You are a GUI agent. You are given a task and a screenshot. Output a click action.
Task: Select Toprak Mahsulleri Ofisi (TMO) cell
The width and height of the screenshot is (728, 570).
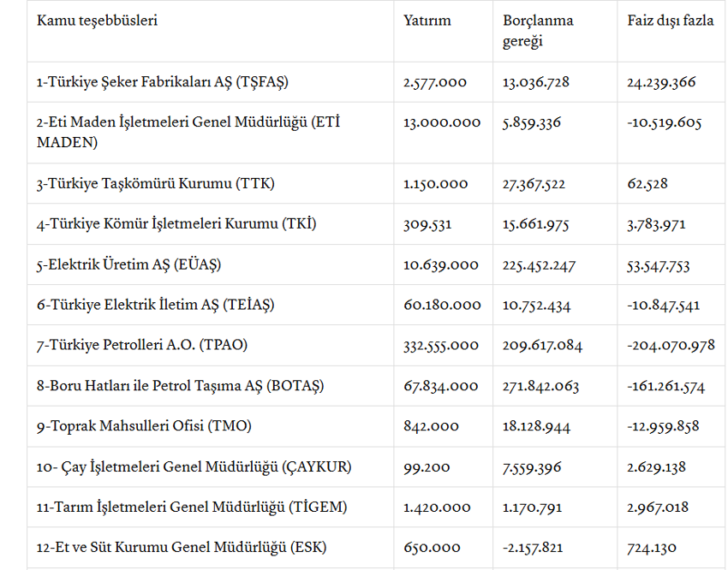(x=144, y=426)
